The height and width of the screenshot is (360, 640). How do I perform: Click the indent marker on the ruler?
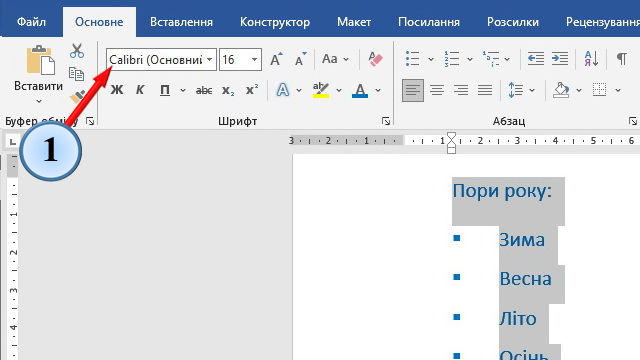(451, 142)
